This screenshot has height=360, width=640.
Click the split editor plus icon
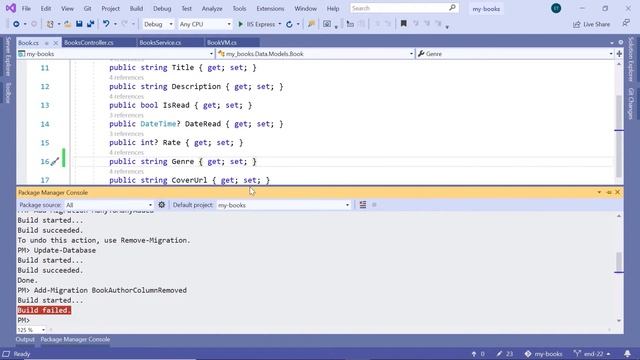(x=619, y=54)
